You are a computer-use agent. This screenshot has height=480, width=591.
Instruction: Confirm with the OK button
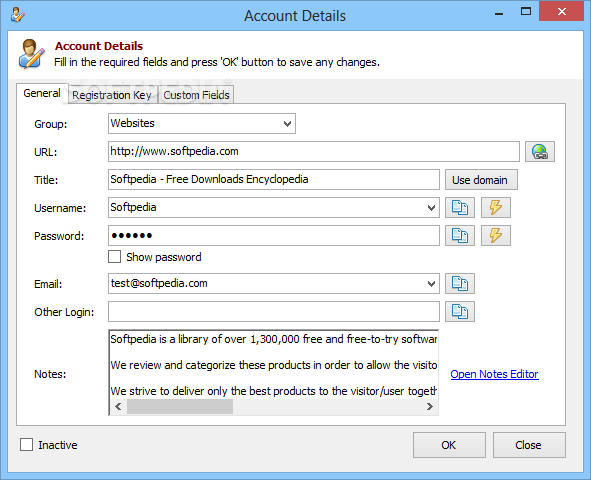pyautogui.click(x=449, y=445)
